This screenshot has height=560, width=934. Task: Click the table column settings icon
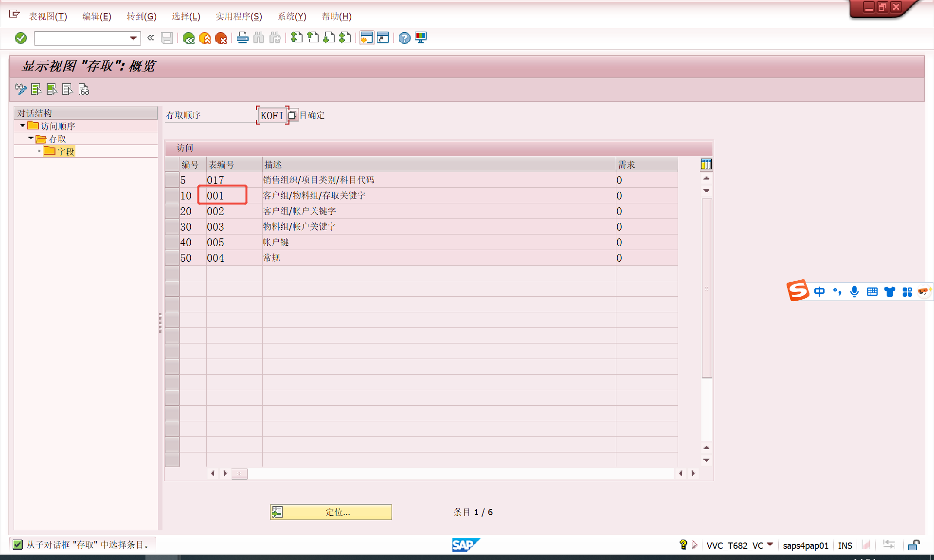click(x=706, y=164)
